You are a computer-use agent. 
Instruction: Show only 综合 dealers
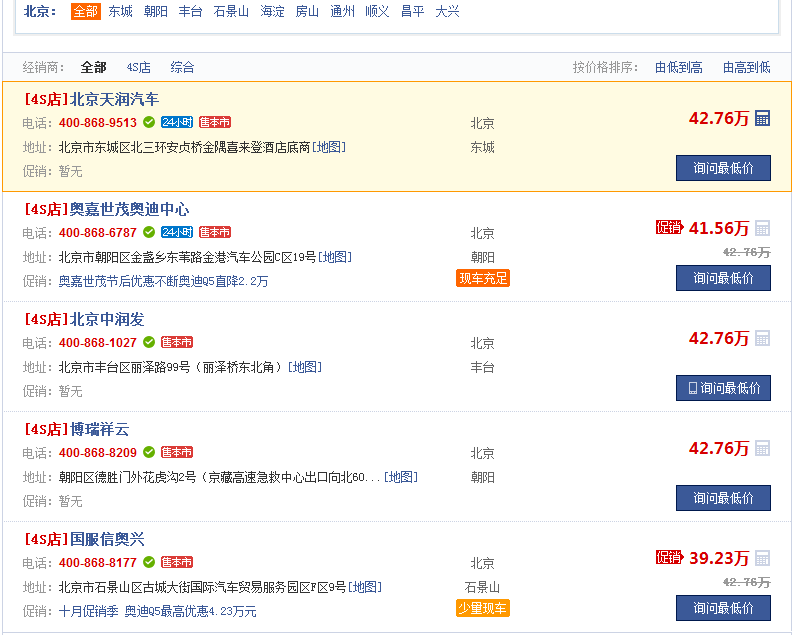point(183,67)
